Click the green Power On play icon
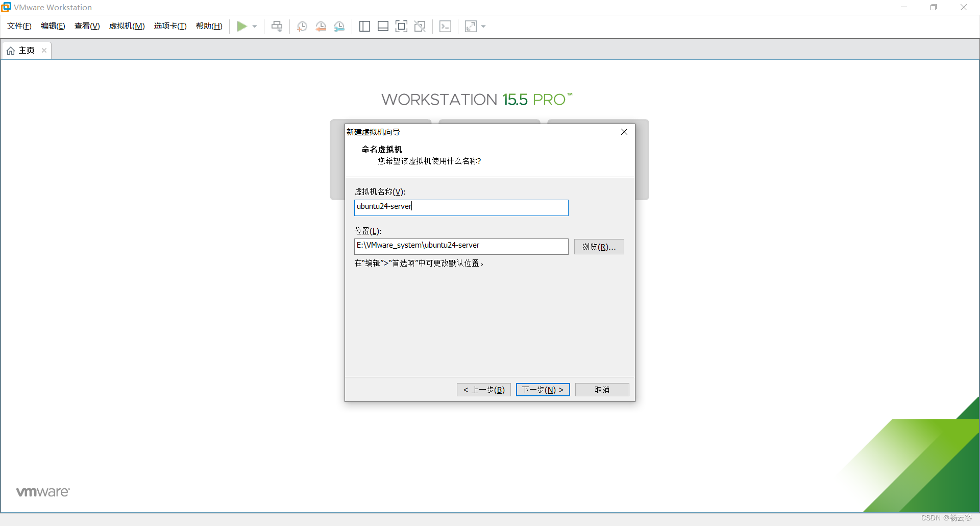Viewport: 980px width, 526px height. (242, 27)
